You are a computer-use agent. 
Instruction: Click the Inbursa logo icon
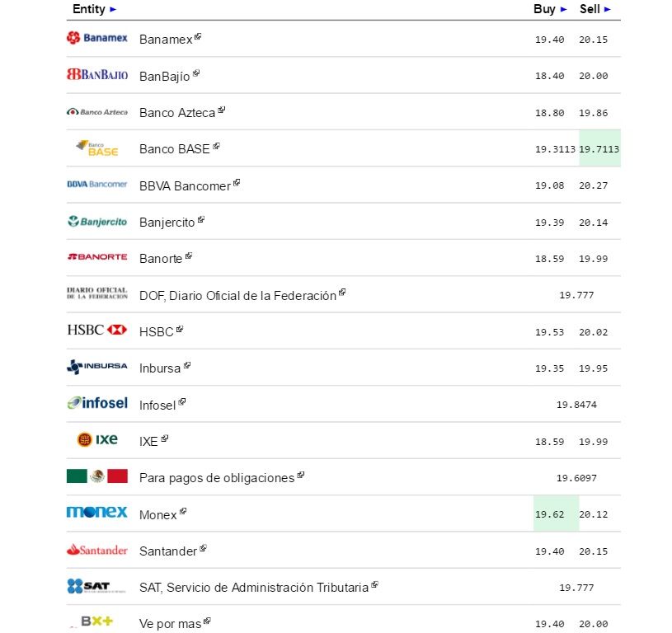point(97,367)
